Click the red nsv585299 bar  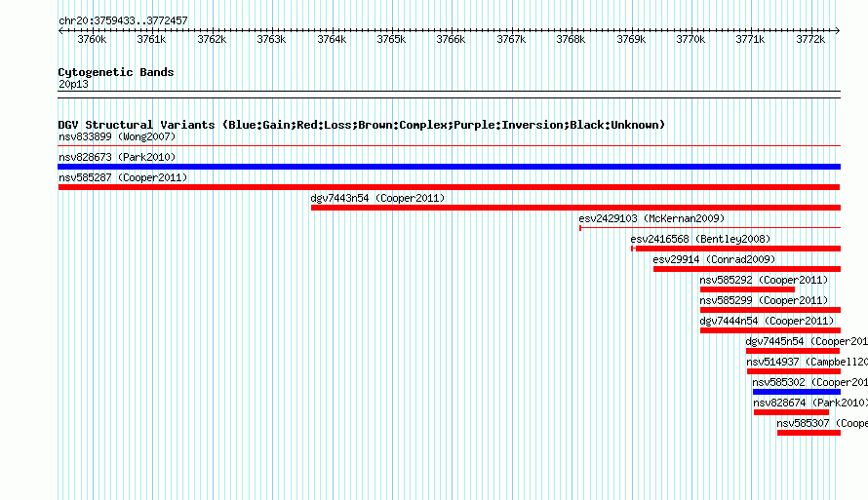click(x=770, y=310)
